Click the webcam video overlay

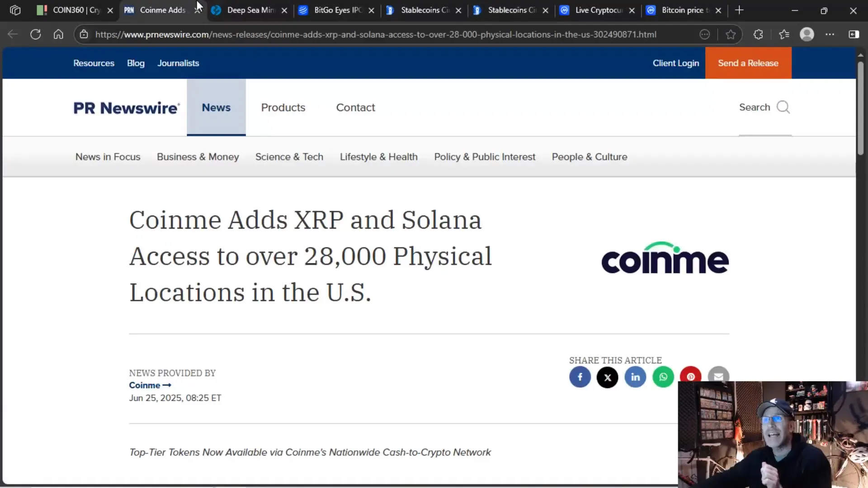pos(773,434)
